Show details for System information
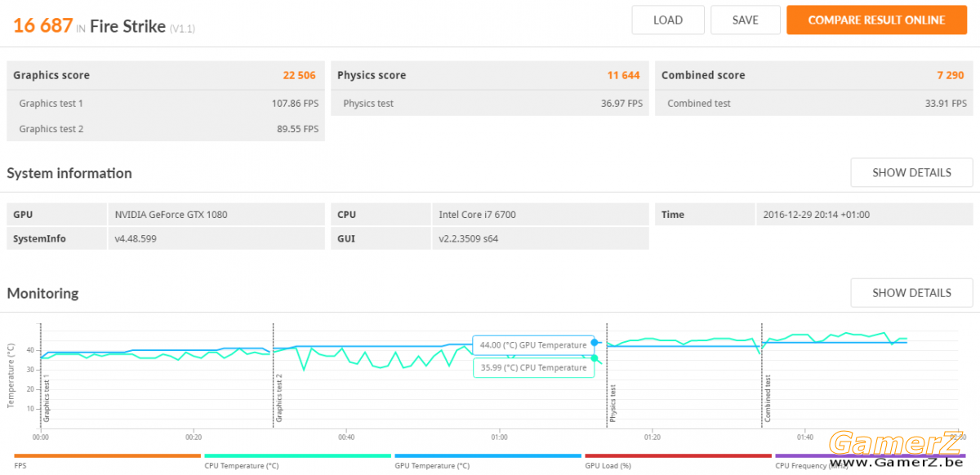 (911, 173)
